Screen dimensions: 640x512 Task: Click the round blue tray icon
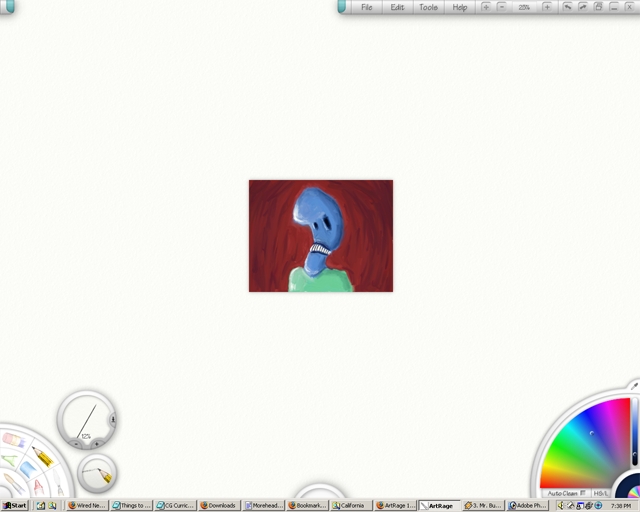click(x=598, y=505)
